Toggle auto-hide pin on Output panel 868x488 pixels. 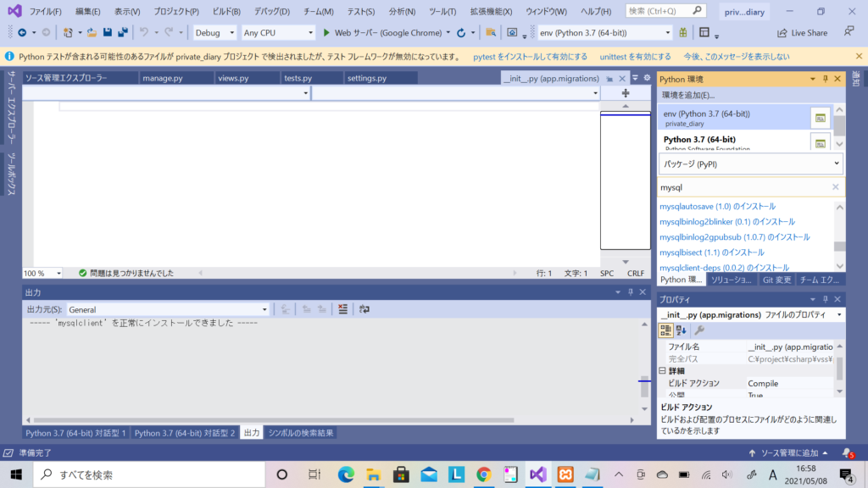point(631,292)
